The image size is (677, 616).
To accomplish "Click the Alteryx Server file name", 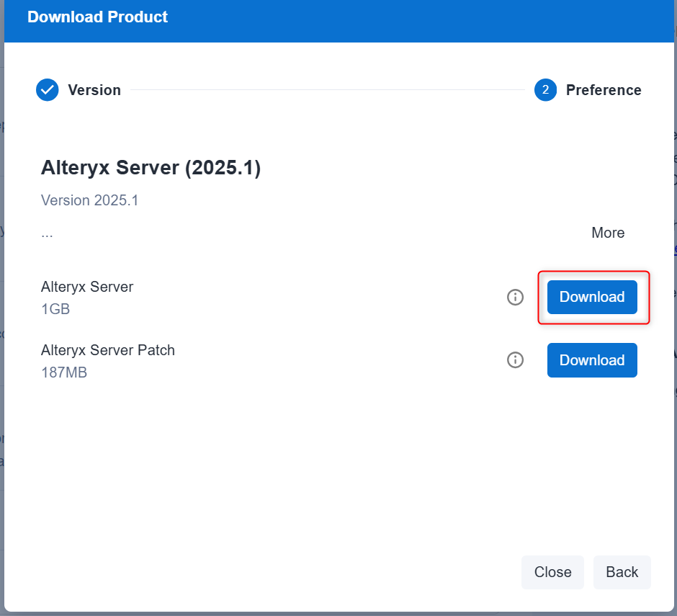I will (x=87, y=287).
